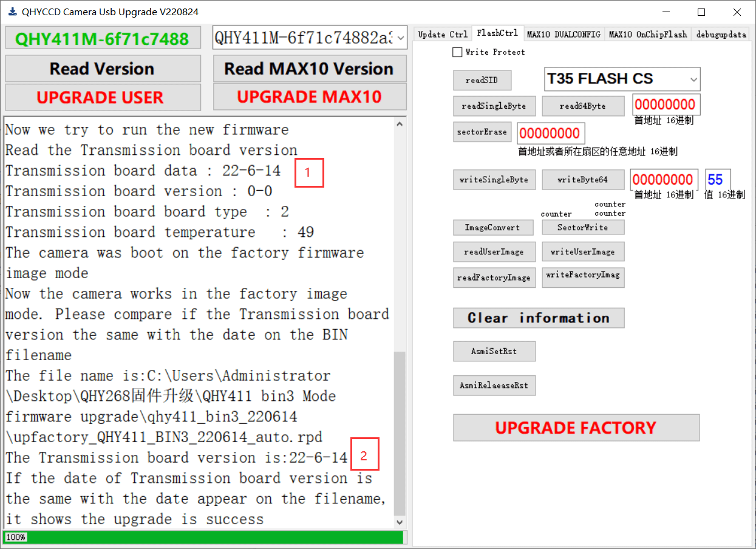Click the SectorWrite button

(x=583, y=227)
